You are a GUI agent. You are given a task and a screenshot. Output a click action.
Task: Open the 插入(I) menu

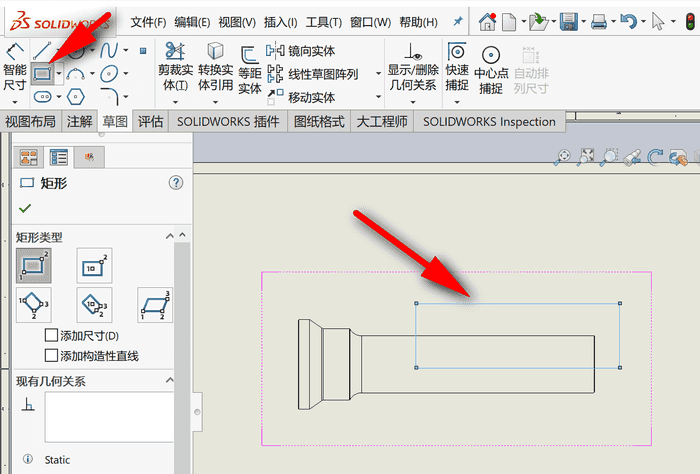280,22
